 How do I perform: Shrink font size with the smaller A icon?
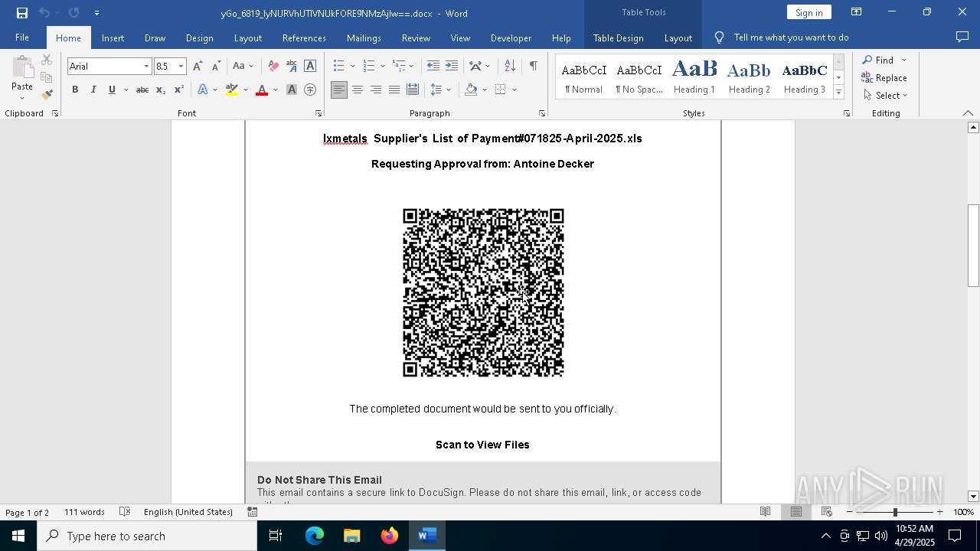(x=216, y=67)
